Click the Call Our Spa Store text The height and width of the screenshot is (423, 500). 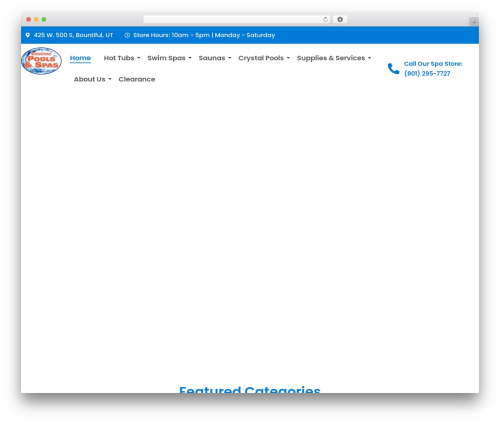pyautogui.click(x=433, y=64)
